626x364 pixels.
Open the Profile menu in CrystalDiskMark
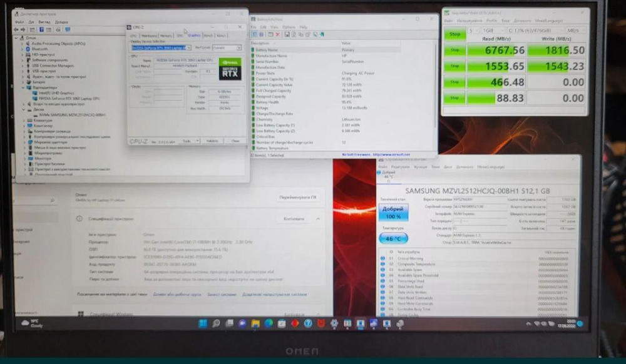(x=491, y=21)
